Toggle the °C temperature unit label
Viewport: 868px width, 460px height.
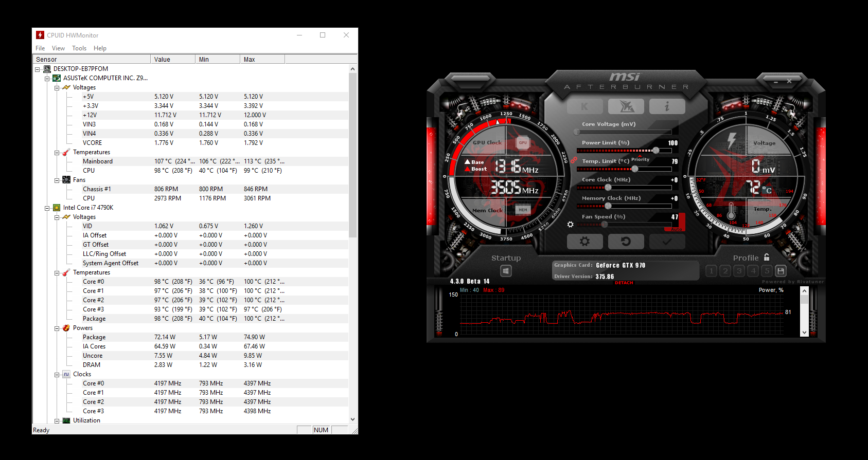[767, 190]
